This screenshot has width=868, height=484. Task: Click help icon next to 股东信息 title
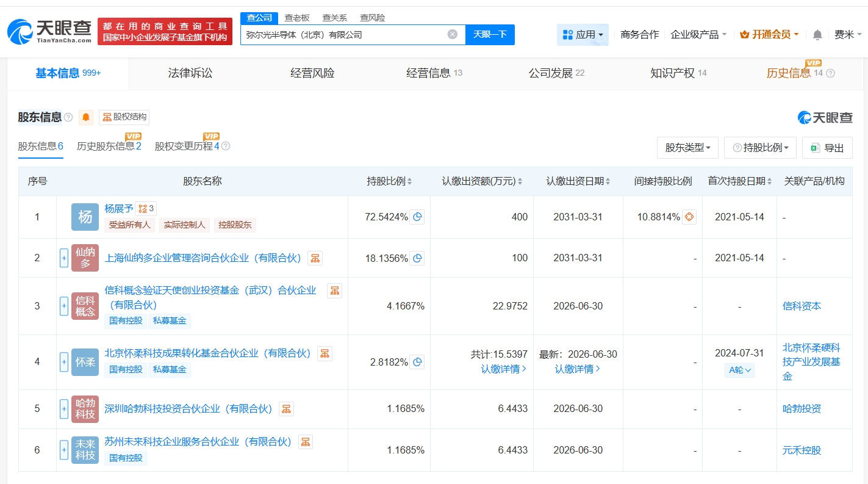(x=68, y=117)
